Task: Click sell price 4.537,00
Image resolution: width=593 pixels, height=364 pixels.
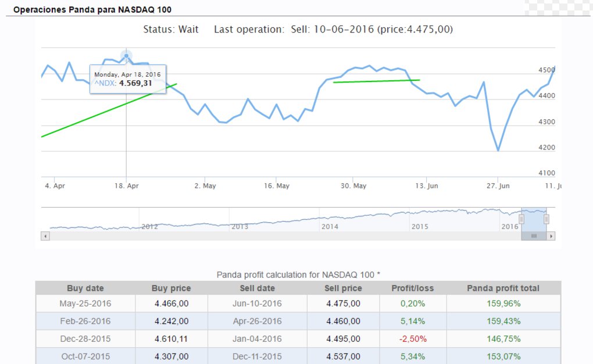Action: point(343,356)
